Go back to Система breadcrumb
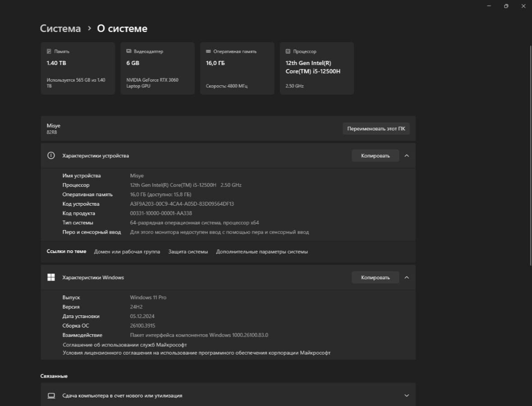Image resolution: width=532 pixels, height=406 pixels. 60,28
